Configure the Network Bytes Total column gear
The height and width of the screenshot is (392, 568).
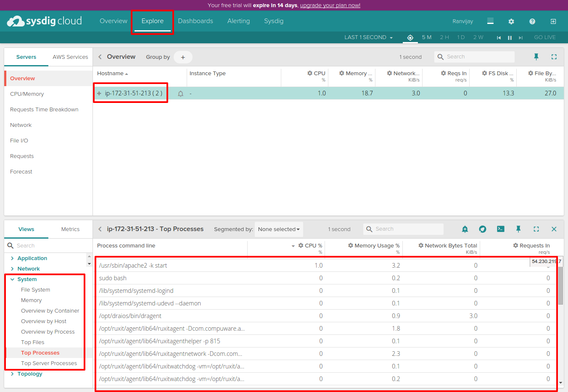pos(421,245)
